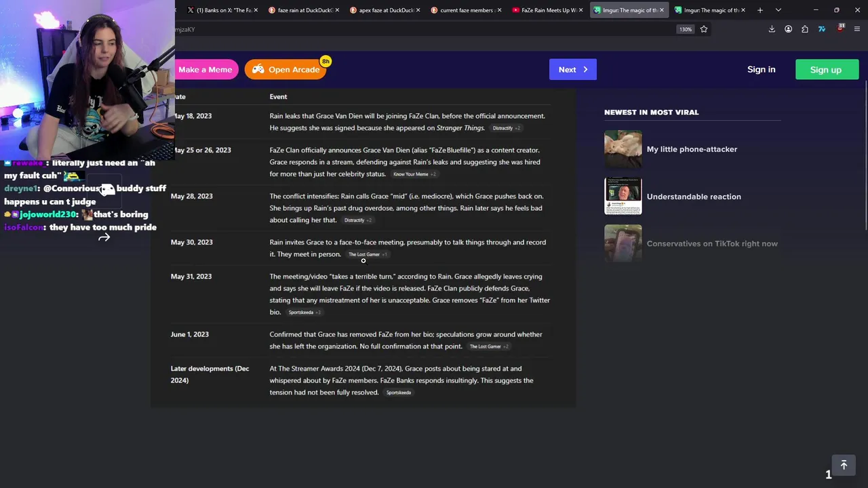Bookmark this page with the star icon
This screenshot has height=488, width=868.
point(704,29)
